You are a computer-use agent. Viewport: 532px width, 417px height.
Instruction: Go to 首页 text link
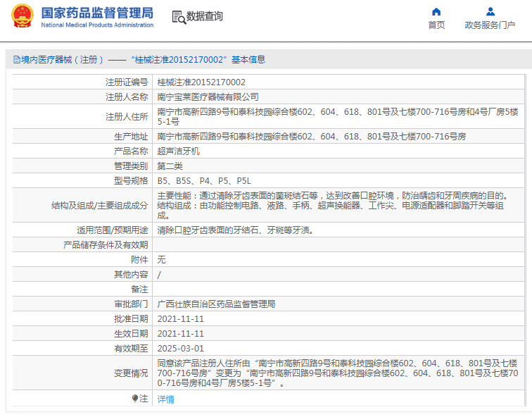(436, 25)
